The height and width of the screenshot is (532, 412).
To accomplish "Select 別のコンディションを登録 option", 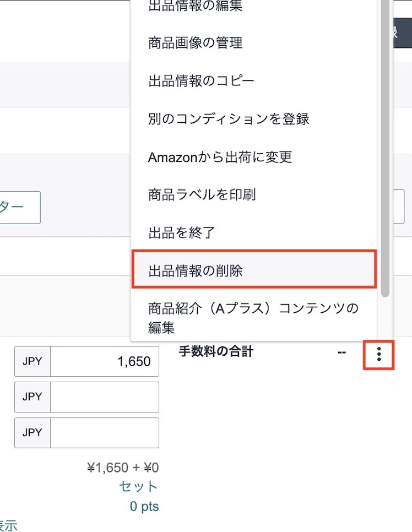I will tap(228, 118).
